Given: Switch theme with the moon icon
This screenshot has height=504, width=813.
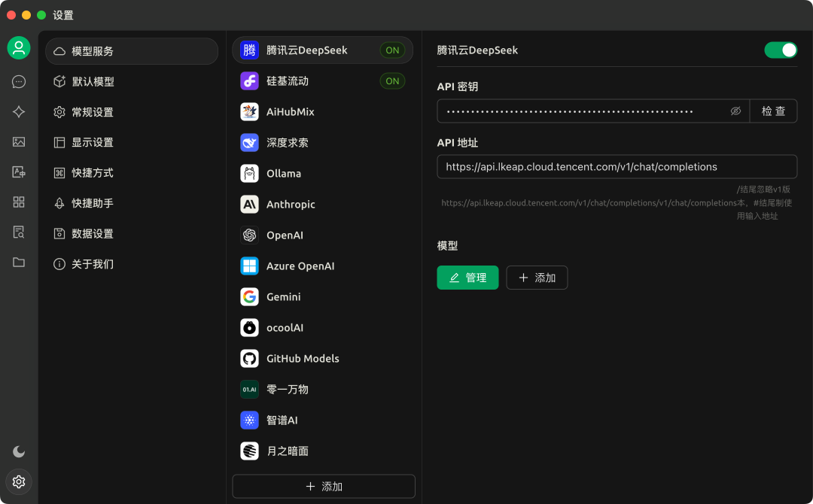Looking at the screenshot, I should 19,451.
